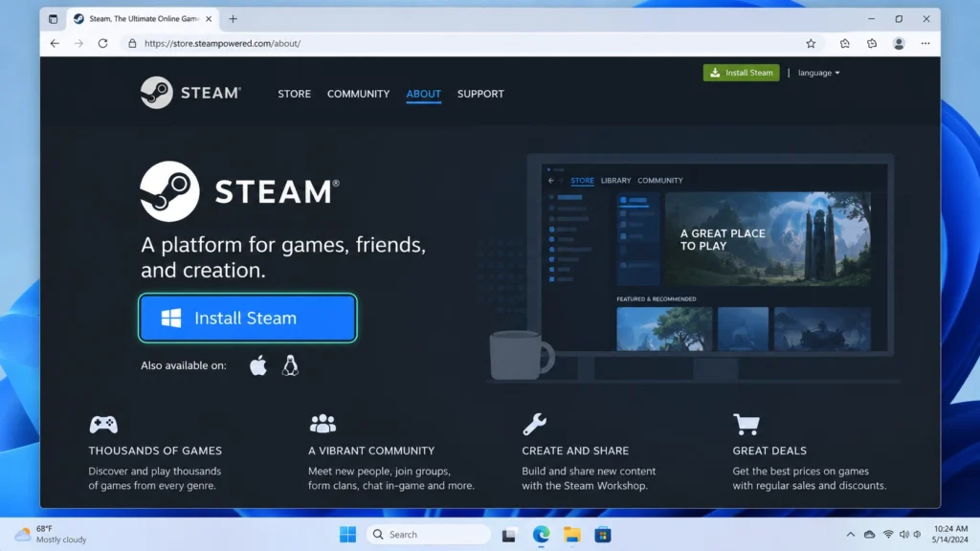Screen dimensions: 980x551
Task: Click the GREAT DEALS heading
Action: (x=769, y=451)
